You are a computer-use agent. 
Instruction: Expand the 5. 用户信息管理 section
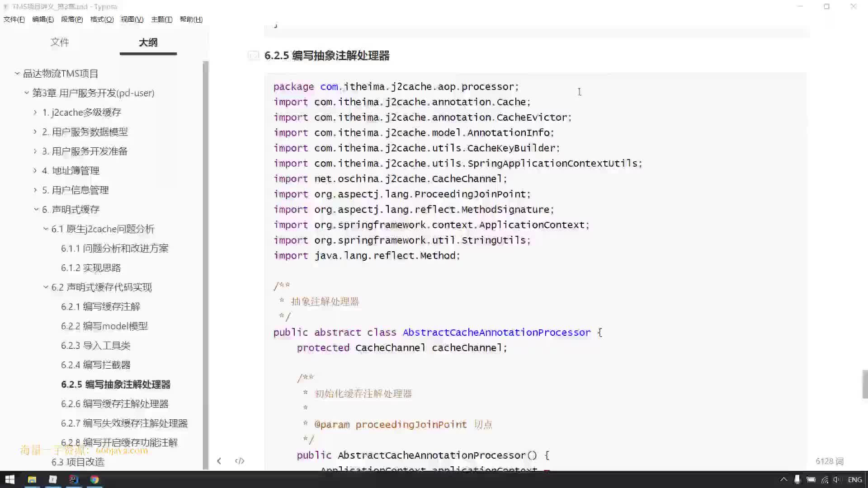tap(35, 190)
